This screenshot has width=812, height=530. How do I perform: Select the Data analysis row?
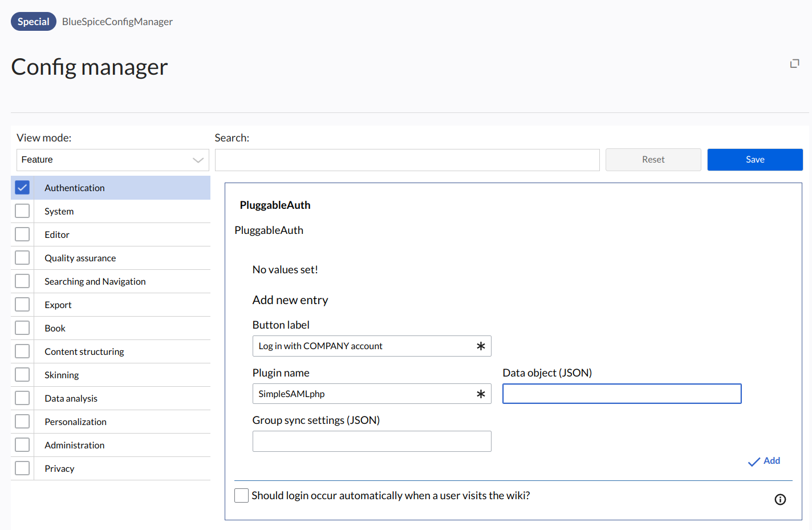coord(111,398)
